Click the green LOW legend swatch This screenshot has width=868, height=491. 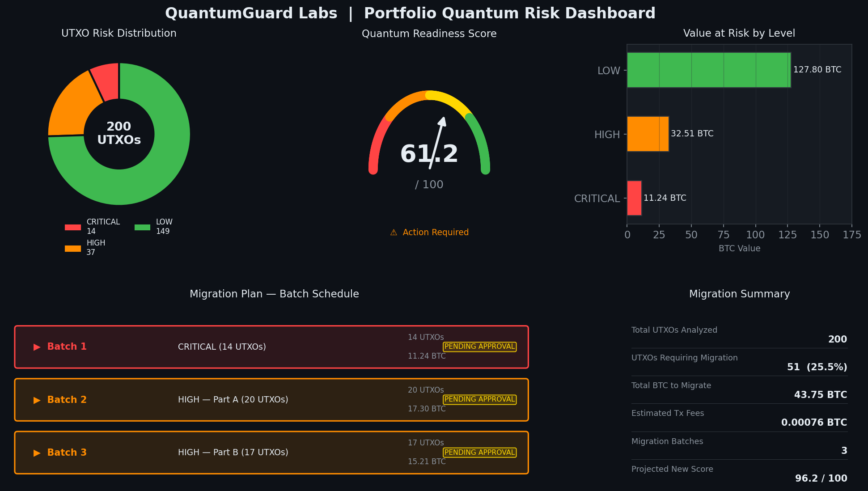tap(142, 227)
